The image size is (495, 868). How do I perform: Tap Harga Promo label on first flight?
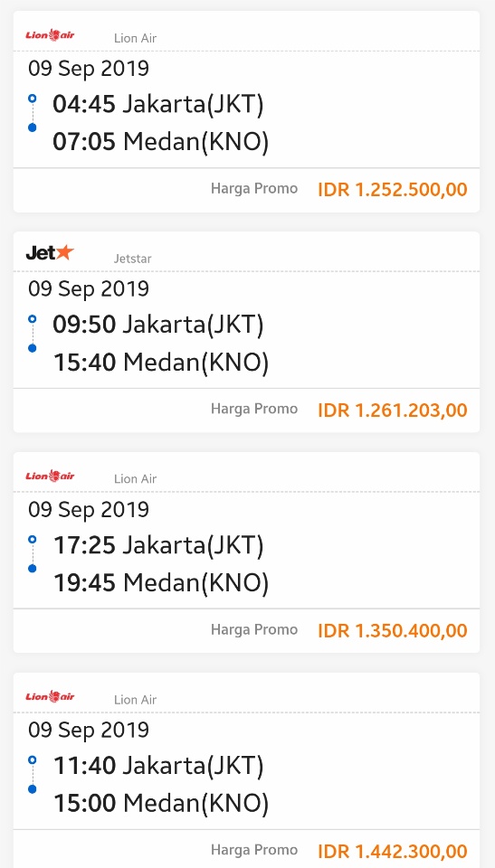click(254, 189)
